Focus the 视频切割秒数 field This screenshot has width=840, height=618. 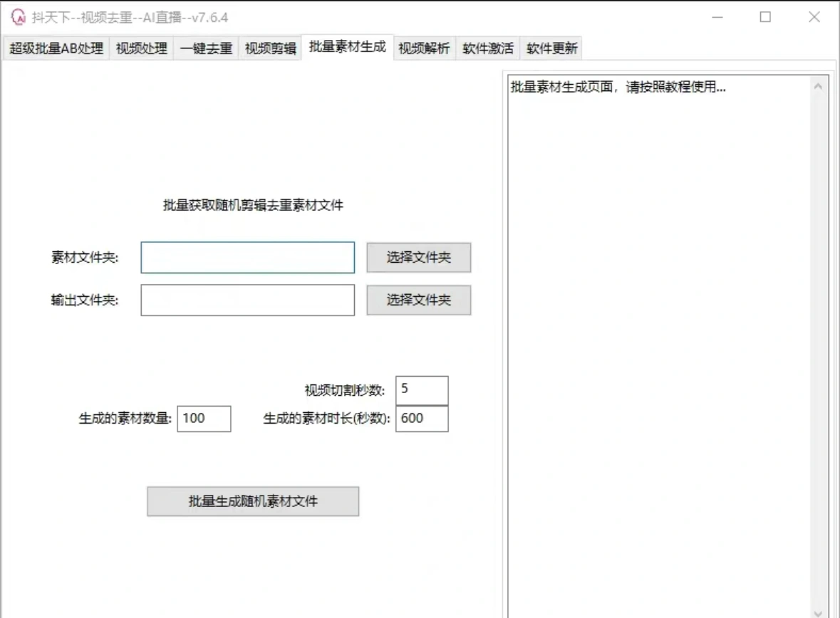[422, 390]
